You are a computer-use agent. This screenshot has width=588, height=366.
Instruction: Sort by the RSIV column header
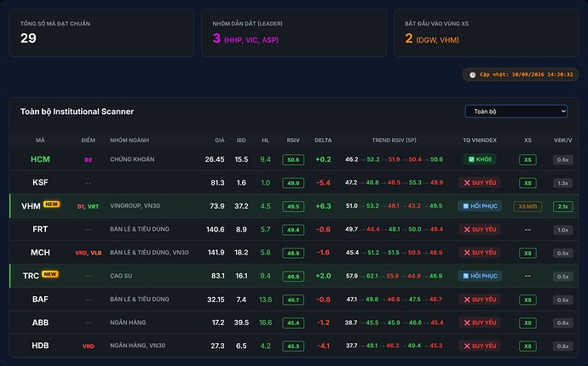[x=293, y=140]
